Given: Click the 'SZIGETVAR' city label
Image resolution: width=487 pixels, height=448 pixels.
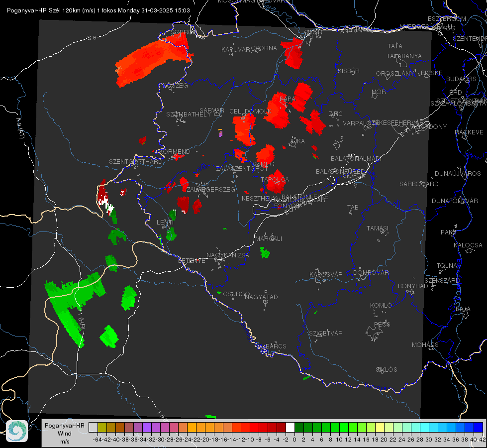Looking at the screenshot, I should point(326,334).
